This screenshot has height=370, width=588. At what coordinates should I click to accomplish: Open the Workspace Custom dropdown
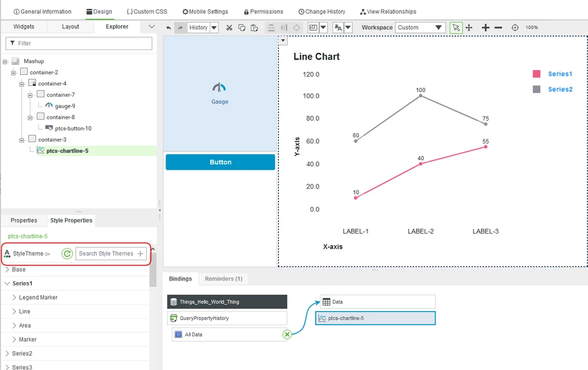click(420, 27)
